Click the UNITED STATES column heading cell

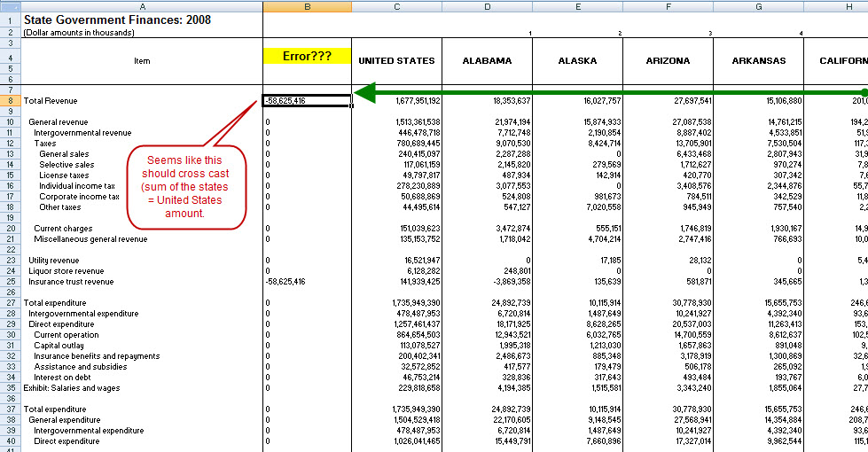click(396, 60)
